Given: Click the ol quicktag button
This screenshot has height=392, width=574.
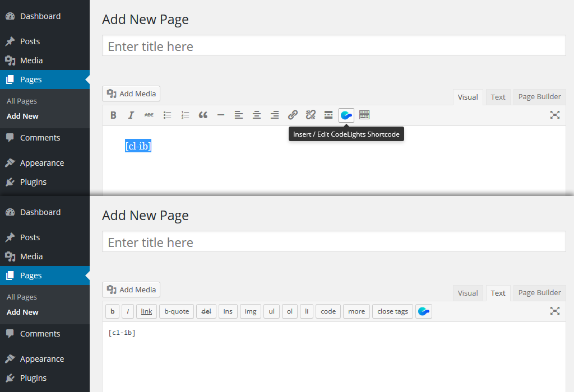Looking at the screenshot, I should coord(290,311).
